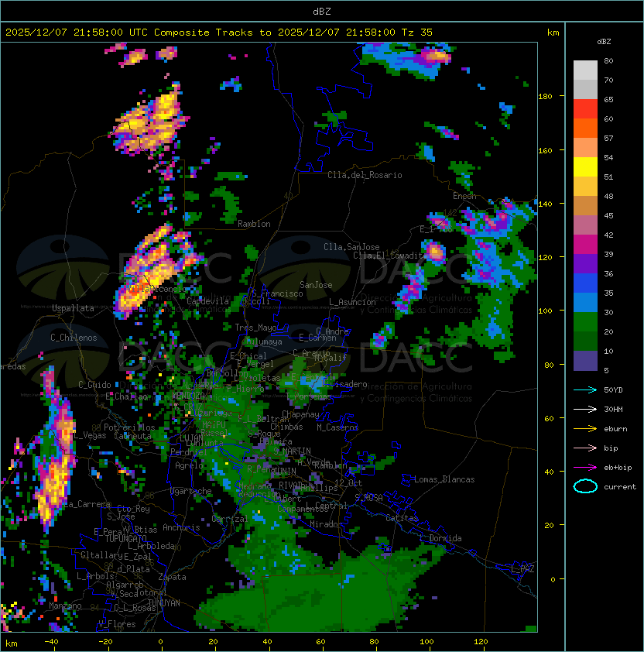Click the '50YD' legend label
Viewport: 644px width, 652px height.
(x=613, y=390)
